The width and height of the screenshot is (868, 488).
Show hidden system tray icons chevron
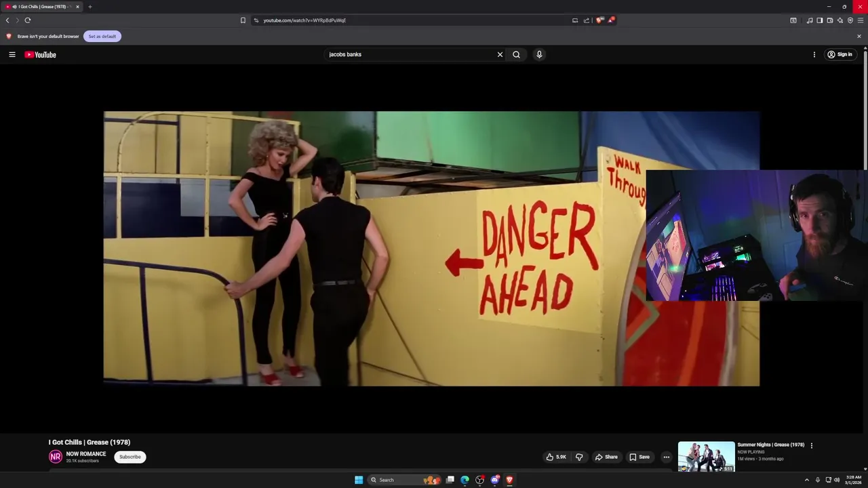tap(806, 480)
